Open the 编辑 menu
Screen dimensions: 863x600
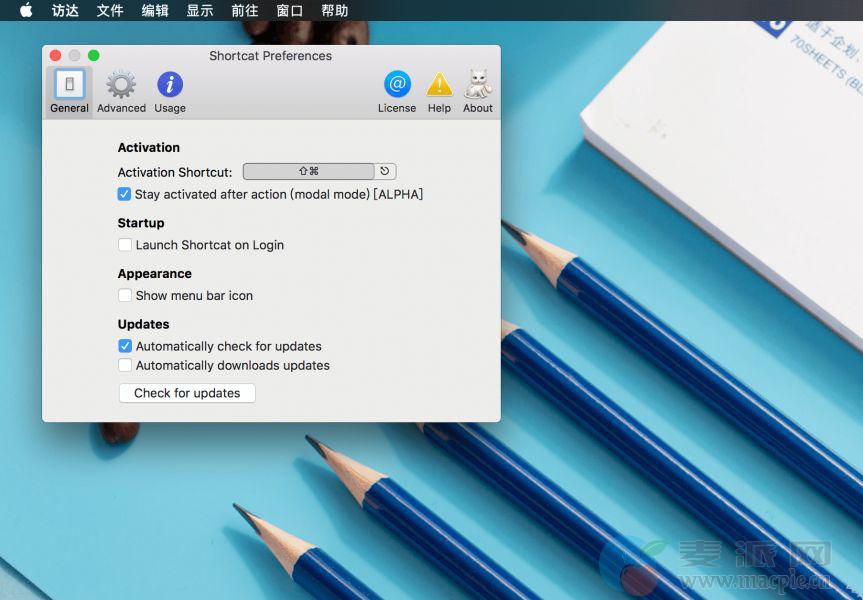[x=155, y=11]
